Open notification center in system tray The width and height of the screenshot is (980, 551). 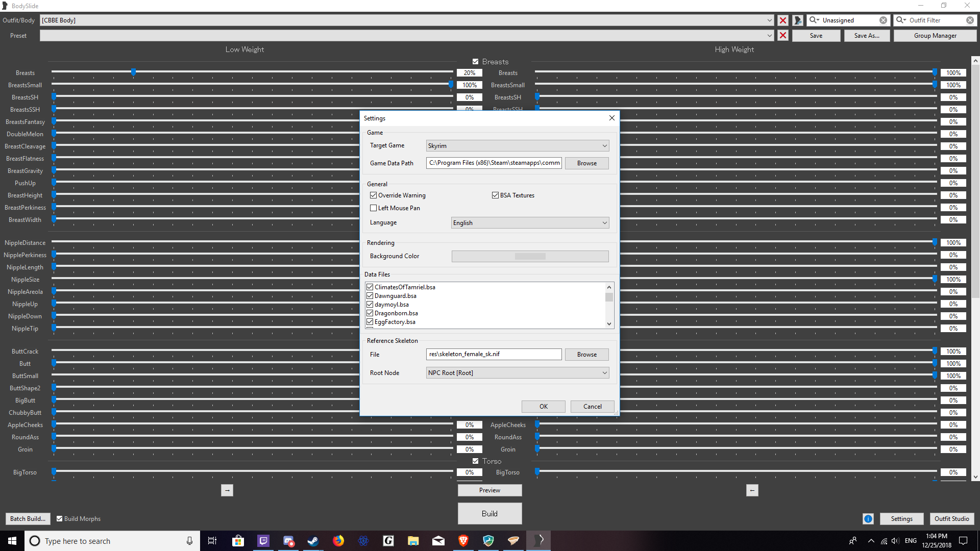(x=963, y=541)
